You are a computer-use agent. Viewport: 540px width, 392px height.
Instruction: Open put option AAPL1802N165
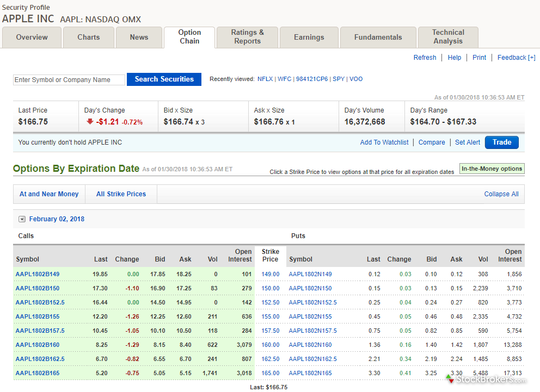[x=310, y=373]
